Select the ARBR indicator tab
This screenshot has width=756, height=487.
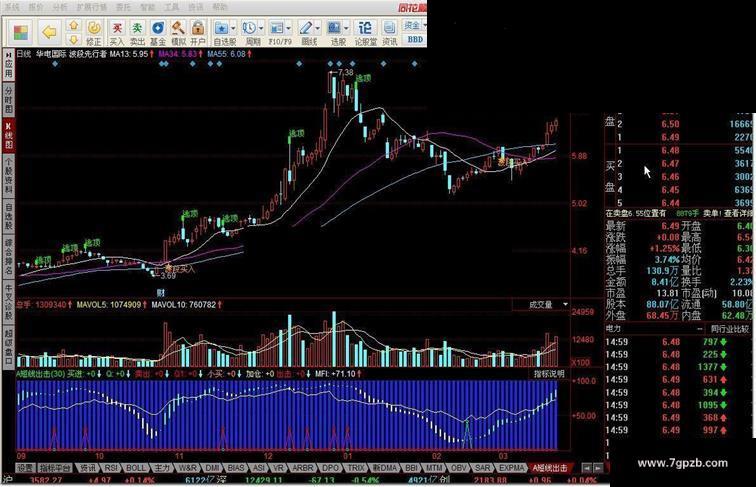coord(303,468)
